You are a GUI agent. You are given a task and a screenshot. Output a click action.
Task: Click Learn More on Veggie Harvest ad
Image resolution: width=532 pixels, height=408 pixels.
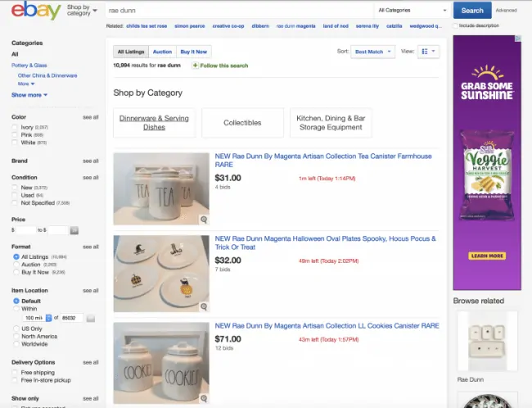coord(487,256)
